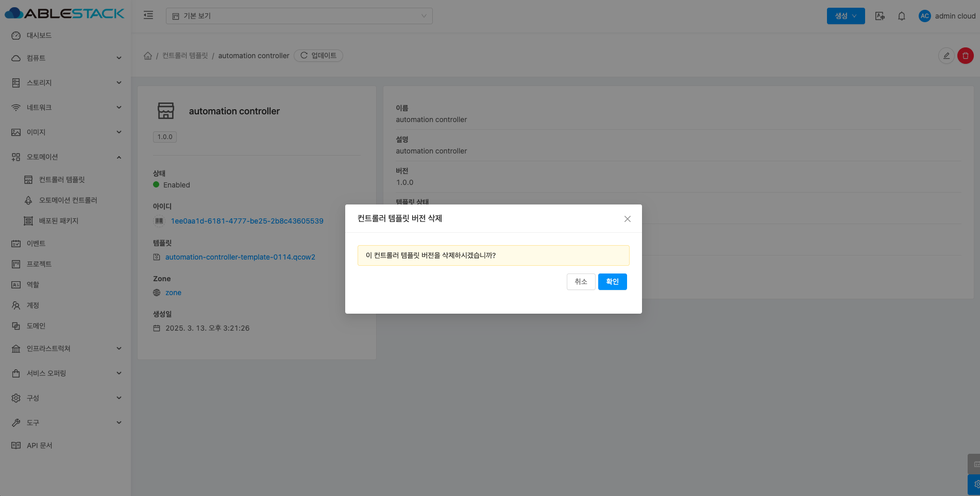This screenshot has width=980, height=496.
Task: Click the automation controller breadcrumb text
Action: (x=254, y=56)
